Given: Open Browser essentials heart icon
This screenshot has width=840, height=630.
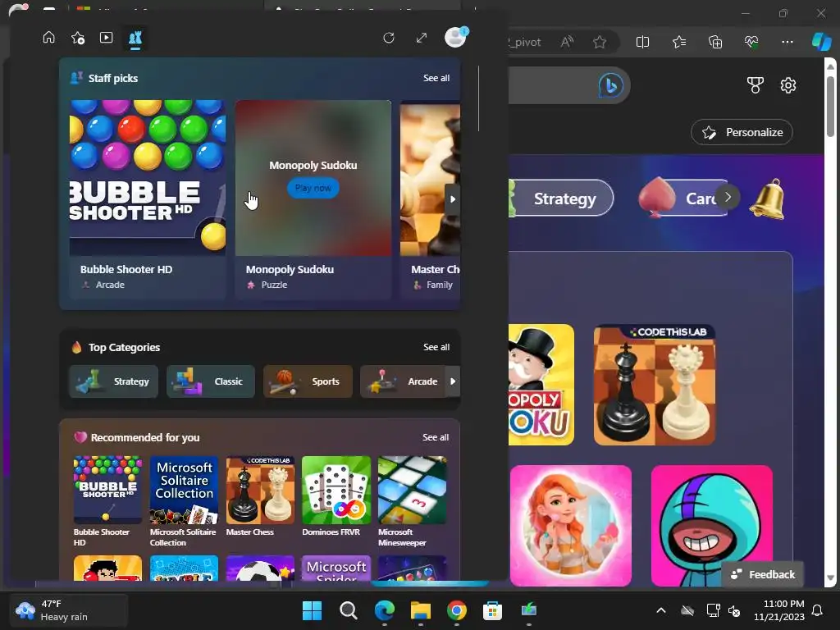Looking at the screenshot, I should (x=751, y=42).
